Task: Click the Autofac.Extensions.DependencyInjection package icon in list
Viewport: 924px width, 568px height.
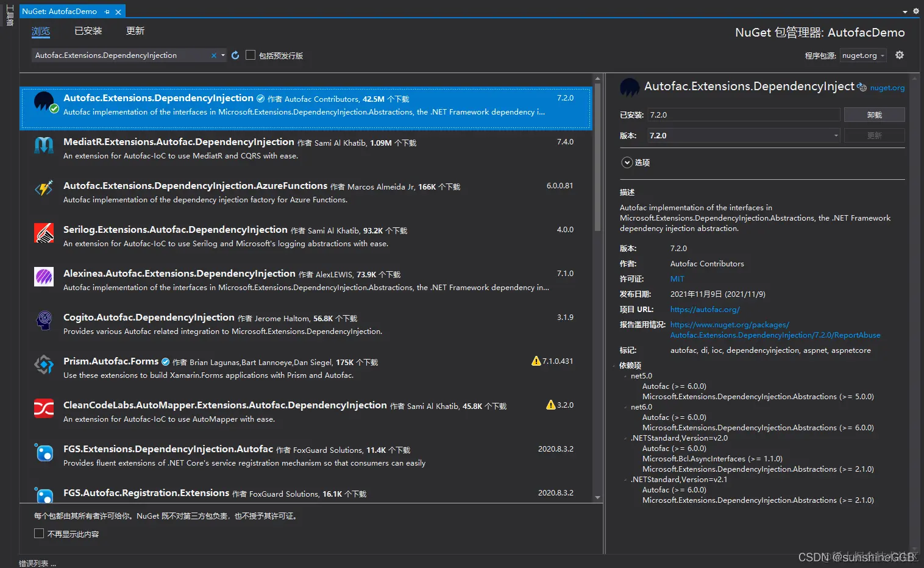Action: coord(44,101)
